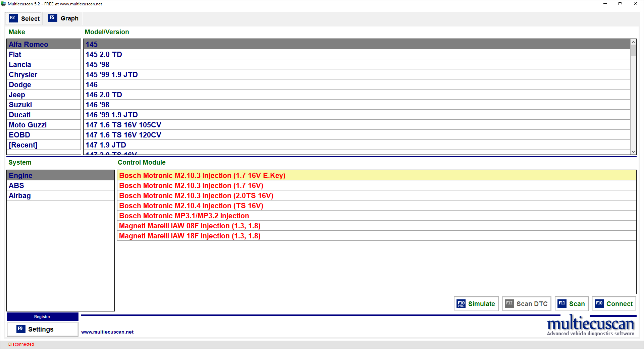Click the Multiecuscan app icon in title bar
Screen dimensions: 644x349
coord(4,4)
